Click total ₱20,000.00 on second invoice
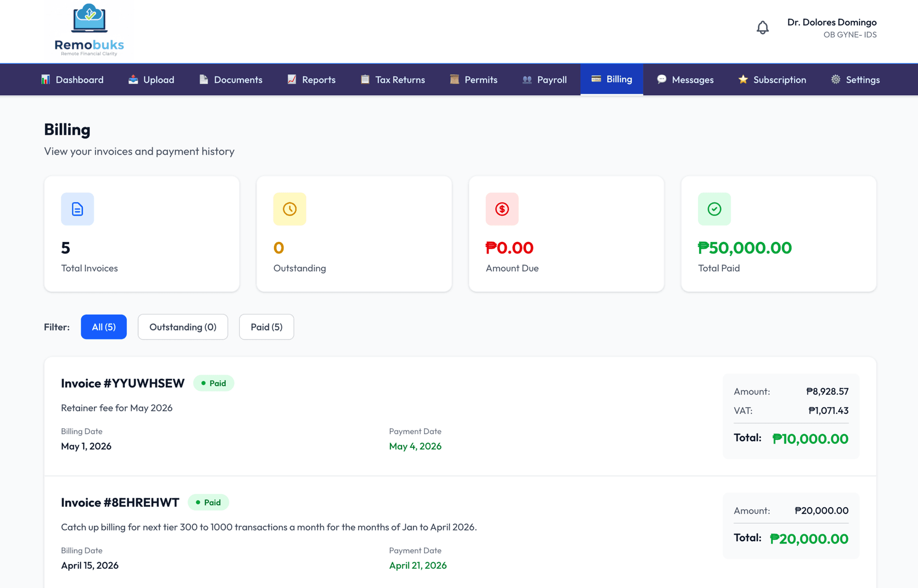Viewport: 918px width, 588px height. 809,539
